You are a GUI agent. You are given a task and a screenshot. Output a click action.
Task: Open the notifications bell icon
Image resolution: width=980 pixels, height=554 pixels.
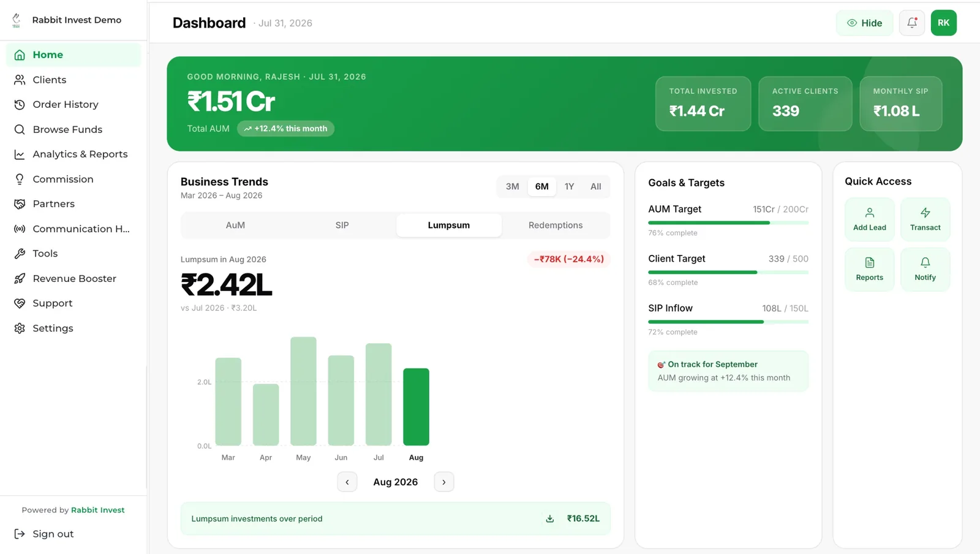point(912,23)
